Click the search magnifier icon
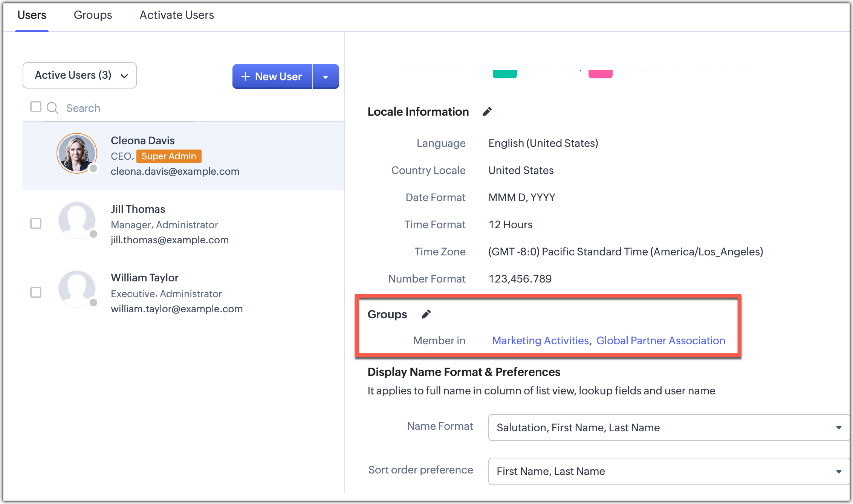This screenshot has width=853, height=504. (52, 108)
